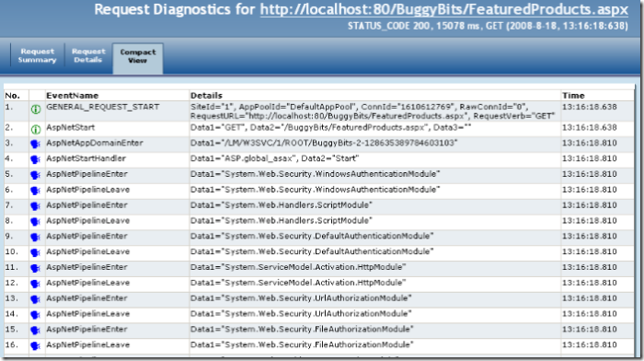Screen dimensions: 644x361
Task: Click the Time column header
Action: 573,96
